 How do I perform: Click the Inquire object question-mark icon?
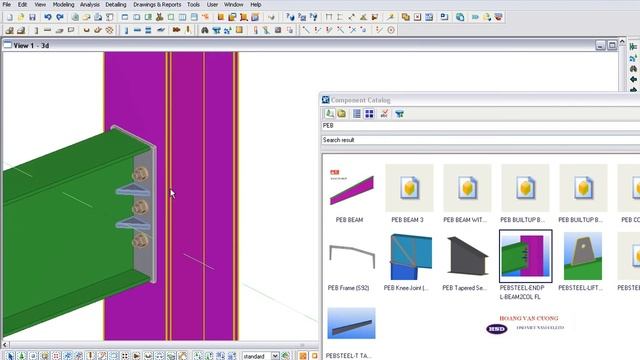coord(290,17)
